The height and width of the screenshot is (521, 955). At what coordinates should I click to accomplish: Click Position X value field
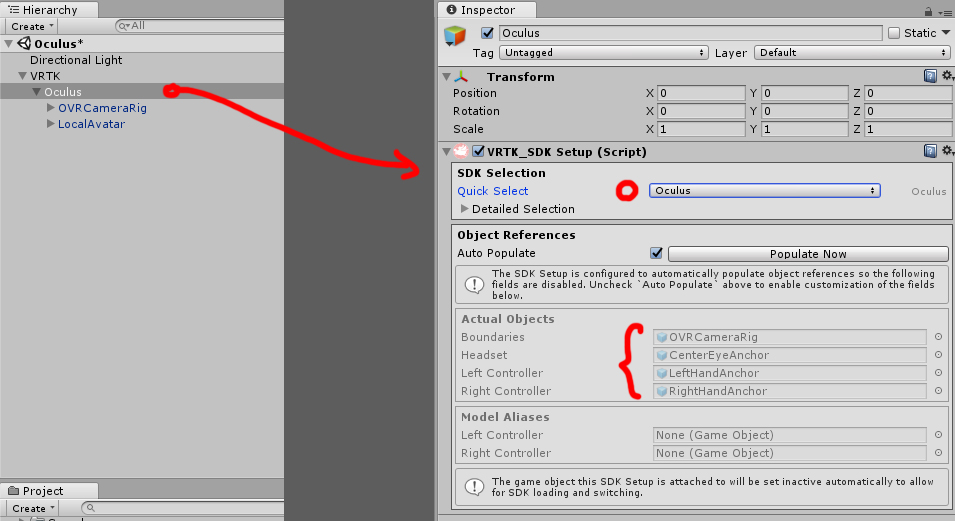(701, 93)
